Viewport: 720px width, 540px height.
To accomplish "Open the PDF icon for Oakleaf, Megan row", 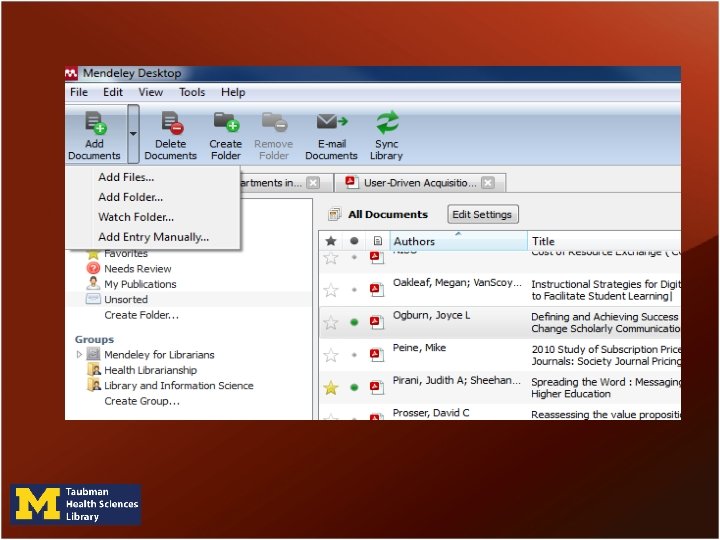I will pos(377,290).
